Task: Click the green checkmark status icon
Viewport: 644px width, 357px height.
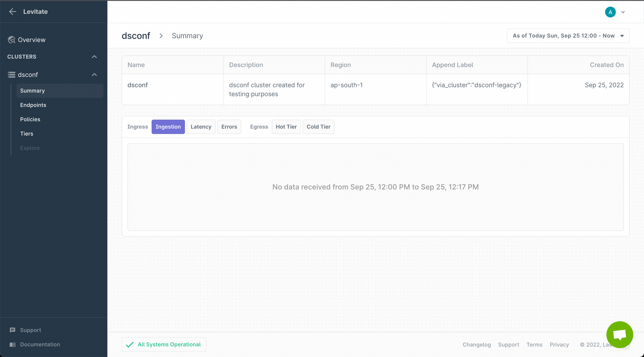Action: tap(130, 345)
